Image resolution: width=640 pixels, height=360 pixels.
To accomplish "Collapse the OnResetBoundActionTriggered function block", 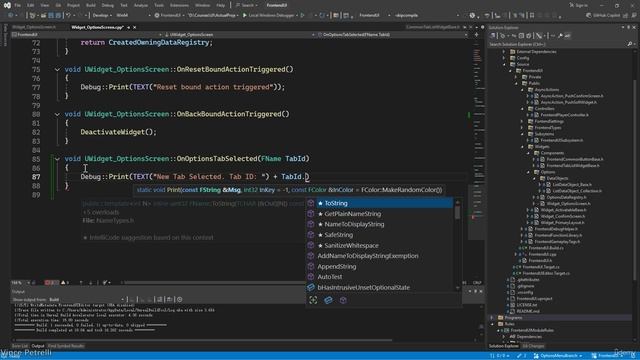I will click(x=57, y=69).
